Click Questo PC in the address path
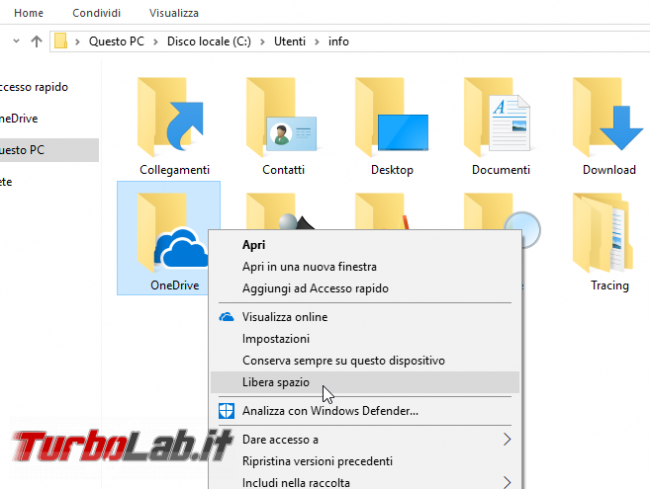The image size is (650, 489). coord(116,41)
